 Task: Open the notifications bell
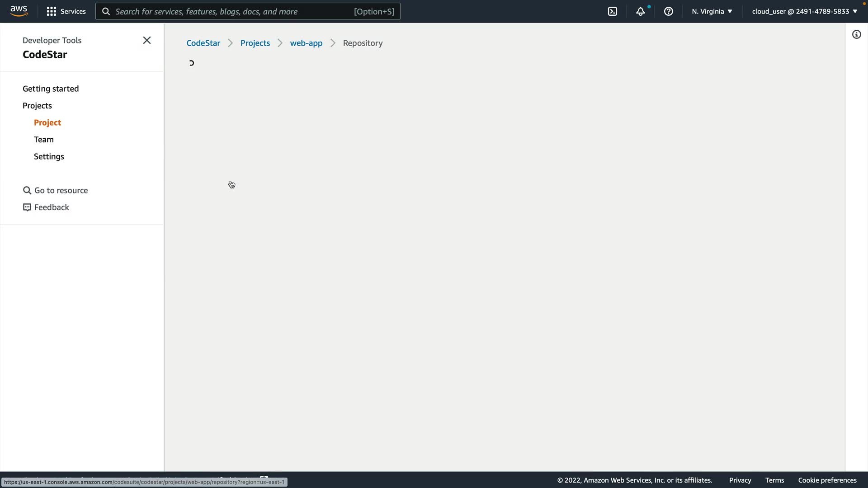(x=640, y=11)
